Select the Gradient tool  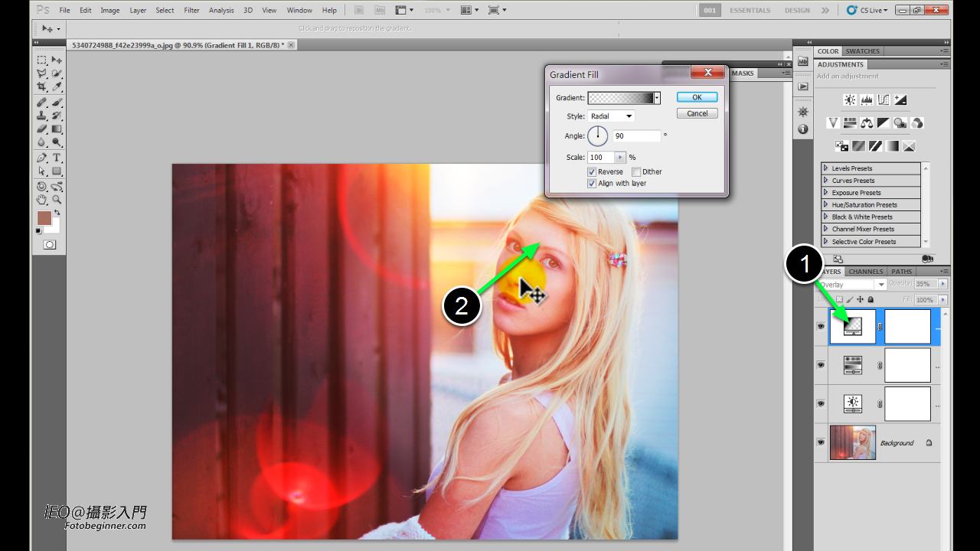[57, 129]
